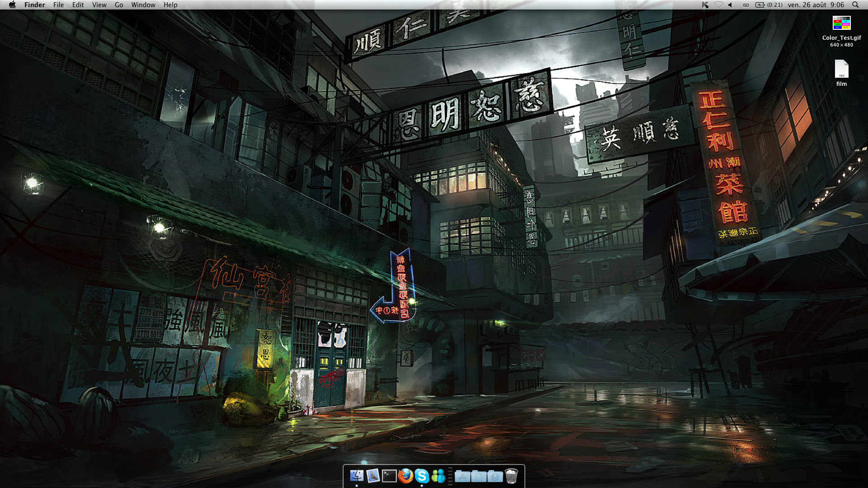This screenshot has height=488, width=868.
Task: Expand the Applications folder stack
Action: [x=462, y=476]
